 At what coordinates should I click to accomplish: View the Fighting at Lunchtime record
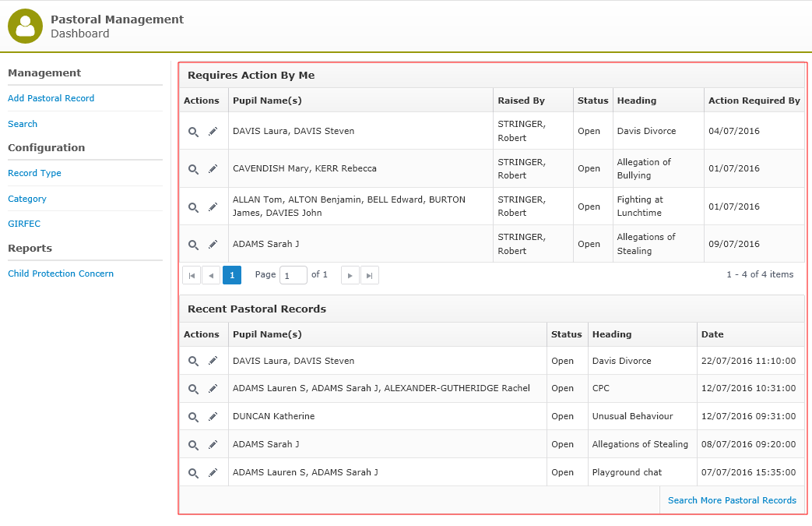pos(193,207)
